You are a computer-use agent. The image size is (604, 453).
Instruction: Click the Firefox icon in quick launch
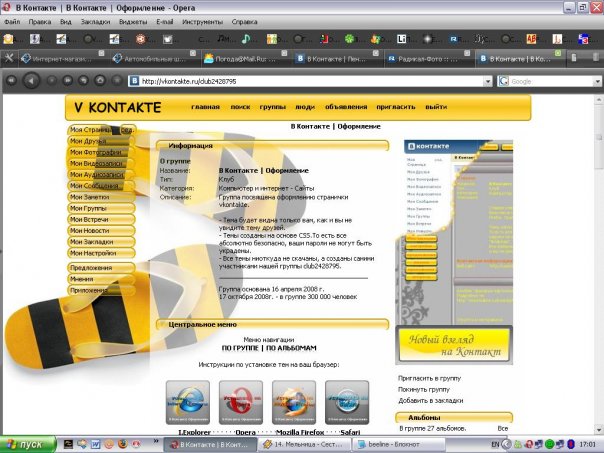122,444
